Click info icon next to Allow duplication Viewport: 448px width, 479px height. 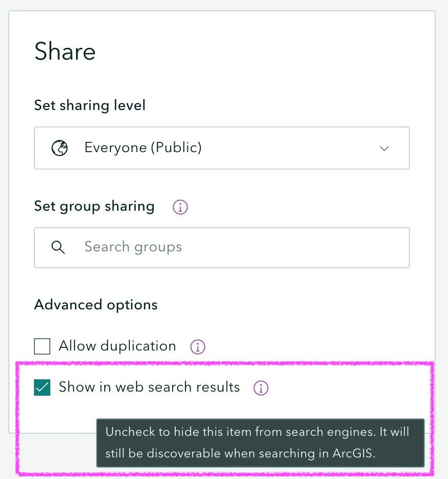click(197, 347)
